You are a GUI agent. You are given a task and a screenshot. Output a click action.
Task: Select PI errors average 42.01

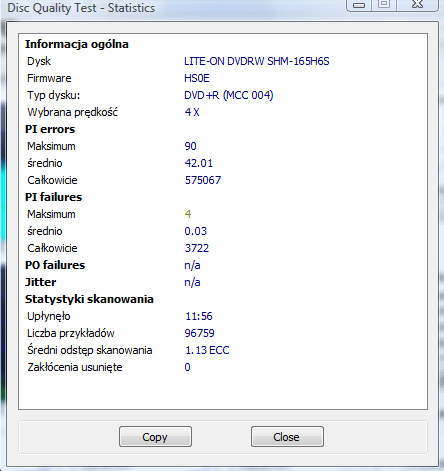(x=199, y=163)
